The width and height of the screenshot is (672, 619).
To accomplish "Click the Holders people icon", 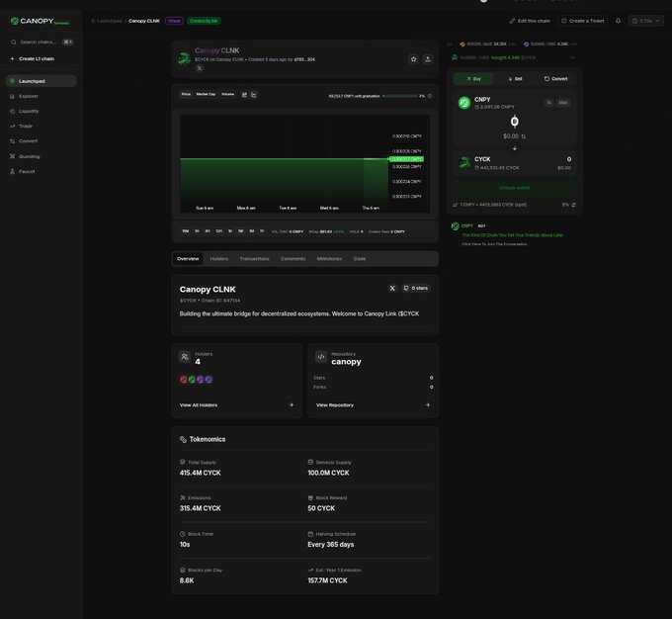I will (x=185, y=357).
